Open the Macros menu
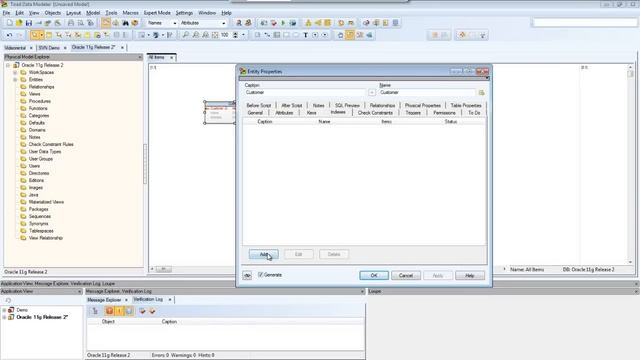This screenshot has width=640, height=360. [131, 13]
